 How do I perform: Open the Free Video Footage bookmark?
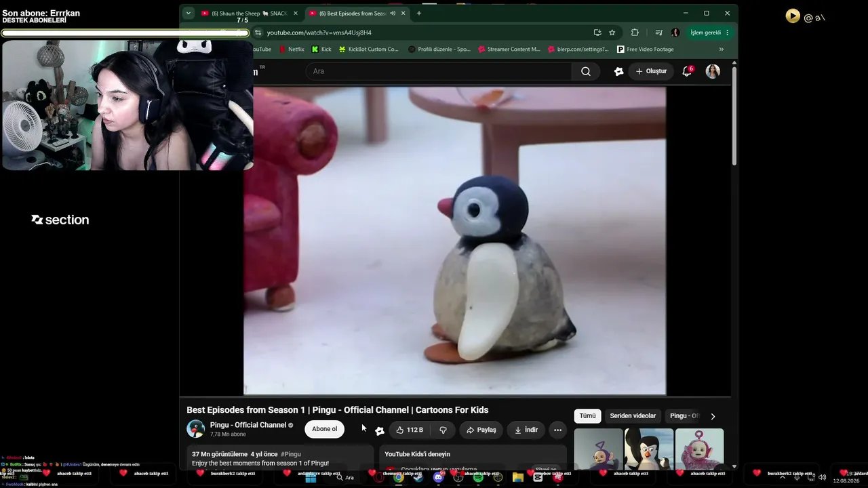[x=645, y=49]
